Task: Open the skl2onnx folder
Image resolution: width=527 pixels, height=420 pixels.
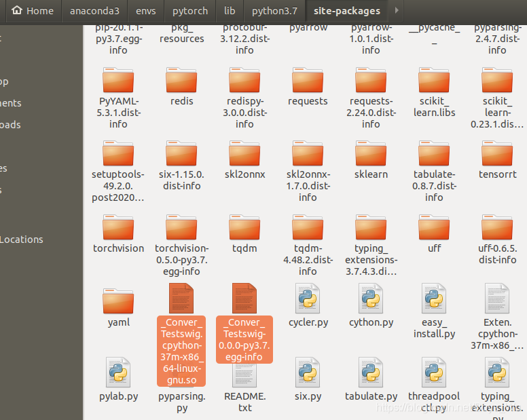Action: click(x=244, y=153)
